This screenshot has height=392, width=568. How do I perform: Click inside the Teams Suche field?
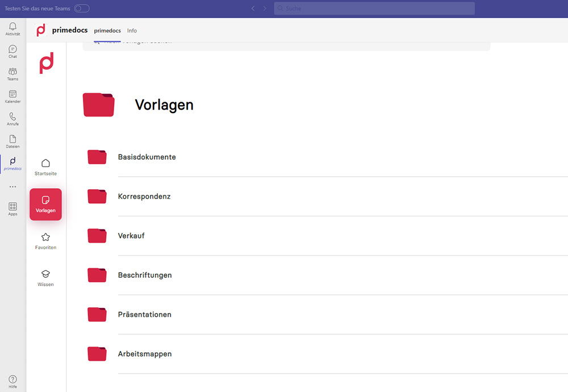(x=375, y=8)
